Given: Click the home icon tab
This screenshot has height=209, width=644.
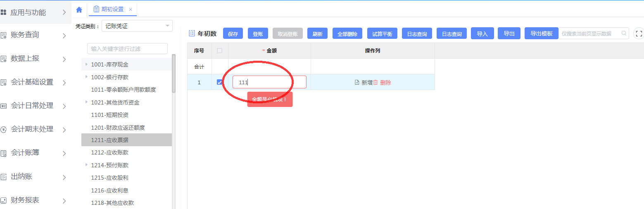Looking at the screenshot, I should [79, 9].
